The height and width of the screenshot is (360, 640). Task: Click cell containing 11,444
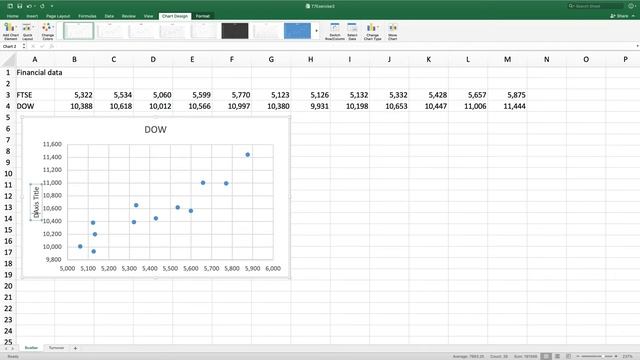pos(507,106)
